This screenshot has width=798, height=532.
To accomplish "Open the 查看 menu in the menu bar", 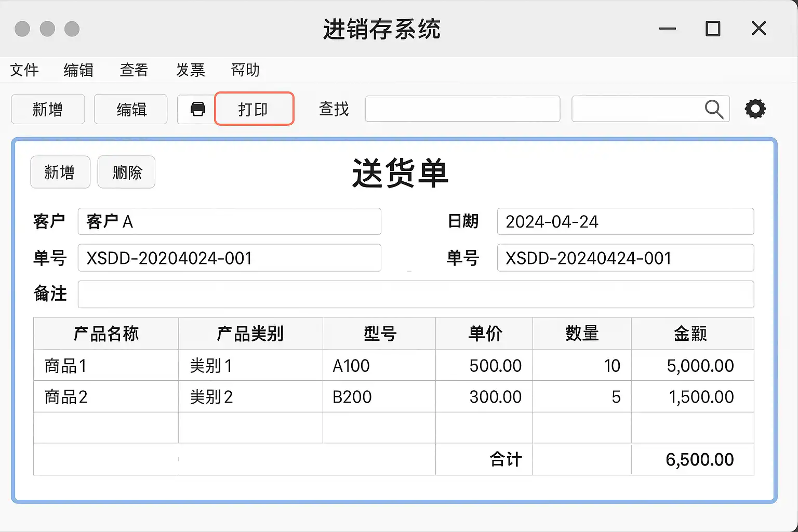I will point(134,70).
